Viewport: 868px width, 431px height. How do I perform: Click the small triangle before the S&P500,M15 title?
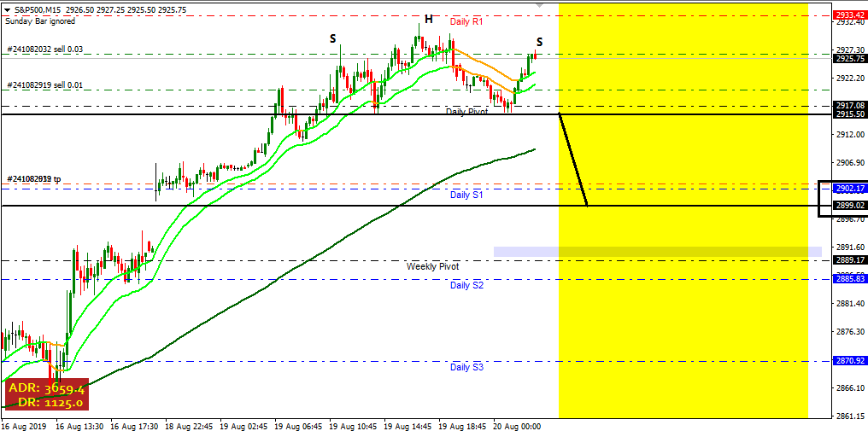coord(7,11)
